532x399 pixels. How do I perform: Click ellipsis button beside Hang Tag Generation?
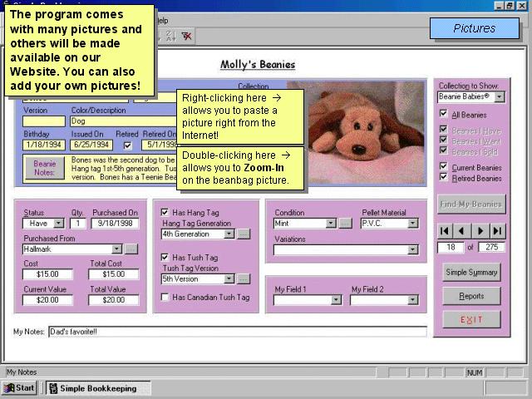(x=243, y=234)
